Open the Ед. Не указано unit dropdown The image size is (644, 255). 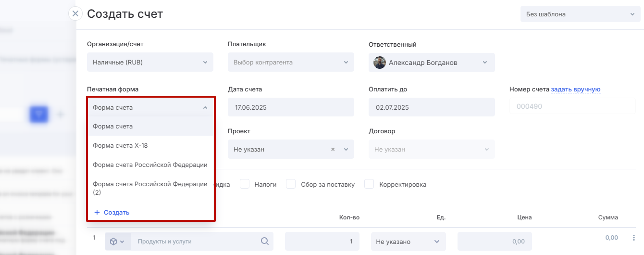coord(408,242)
